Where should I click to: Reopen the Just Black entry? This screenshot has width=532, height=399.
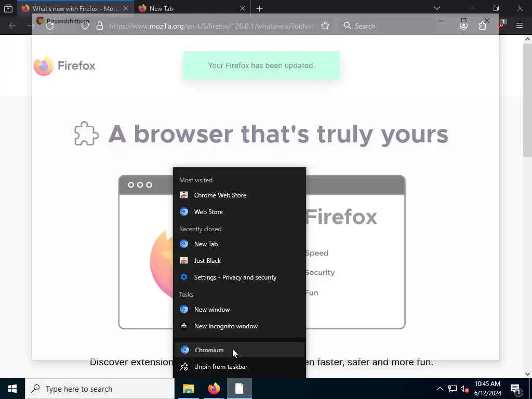pyautogui.click(x=239, y=261)
